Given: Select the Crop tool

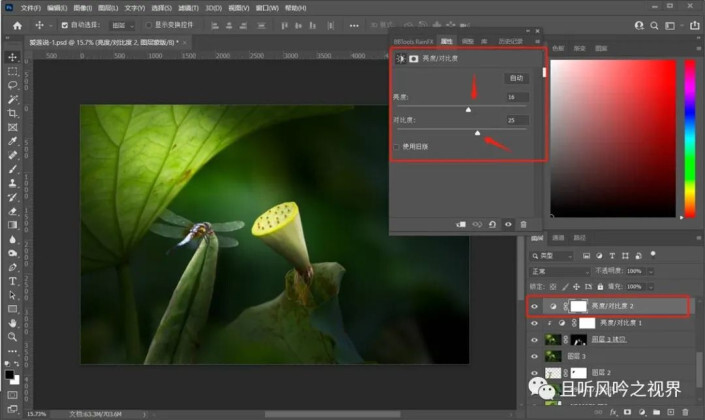Looking at the screenshot, I should tap(12, 113).
